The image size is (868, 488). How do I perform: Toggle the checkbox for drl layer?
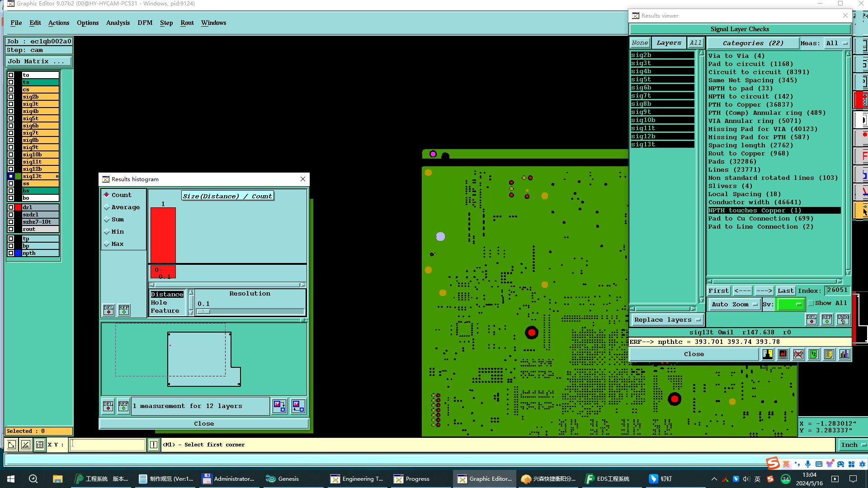pos(11,207)
